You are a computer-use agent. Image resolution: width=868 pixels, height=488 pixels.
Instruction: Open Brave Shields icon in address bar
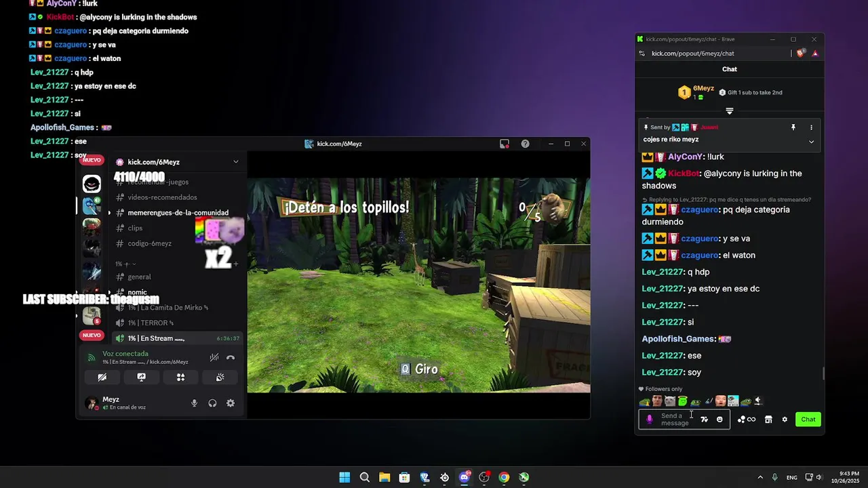click(x=801, y=54)
